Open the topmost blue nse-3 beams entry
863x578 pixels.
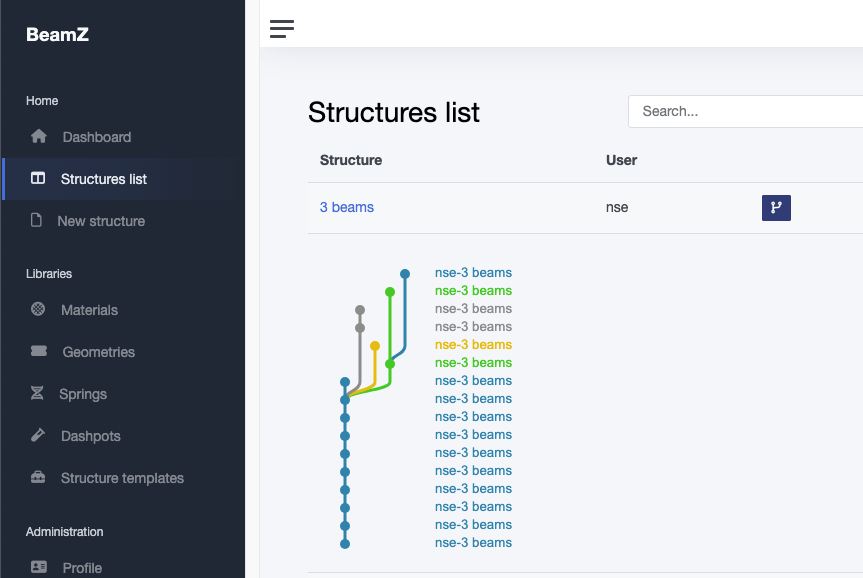473,272
